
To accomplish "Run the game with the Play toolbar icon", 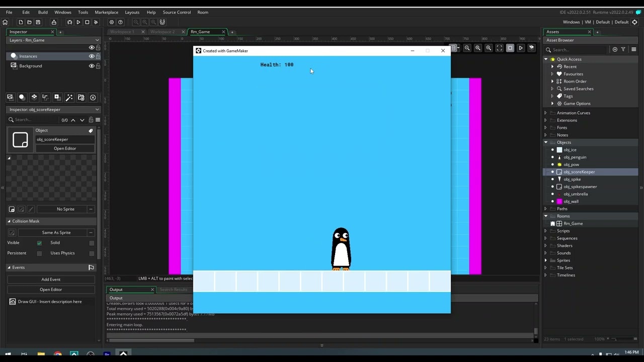I will [78, 22].
